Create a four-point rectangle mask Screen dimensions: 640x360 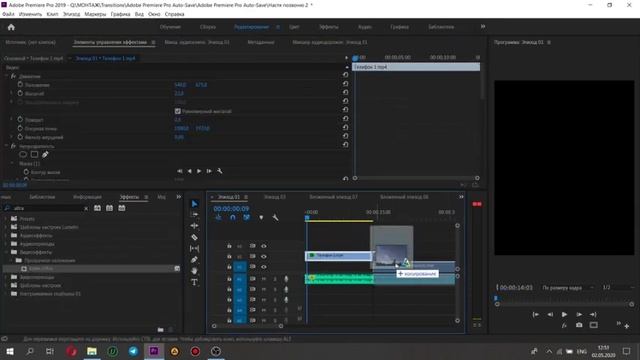point(34,154)
